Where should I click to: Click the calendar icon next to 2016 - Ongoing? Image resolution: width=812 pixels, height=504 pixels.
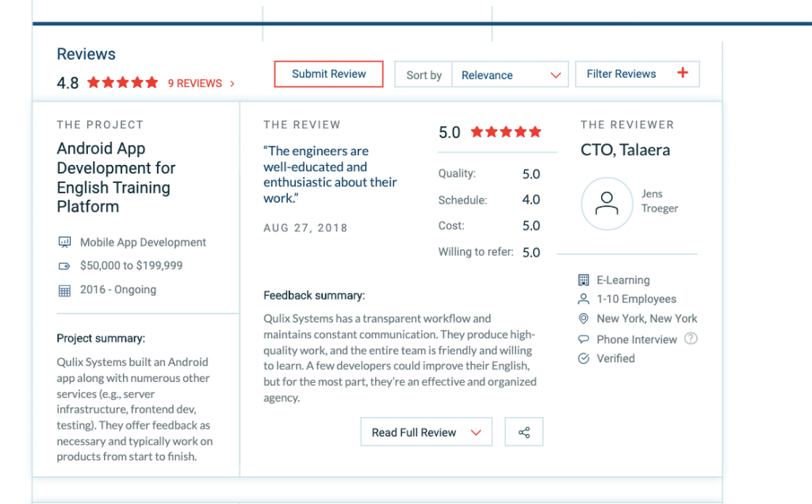click(65, 290)
